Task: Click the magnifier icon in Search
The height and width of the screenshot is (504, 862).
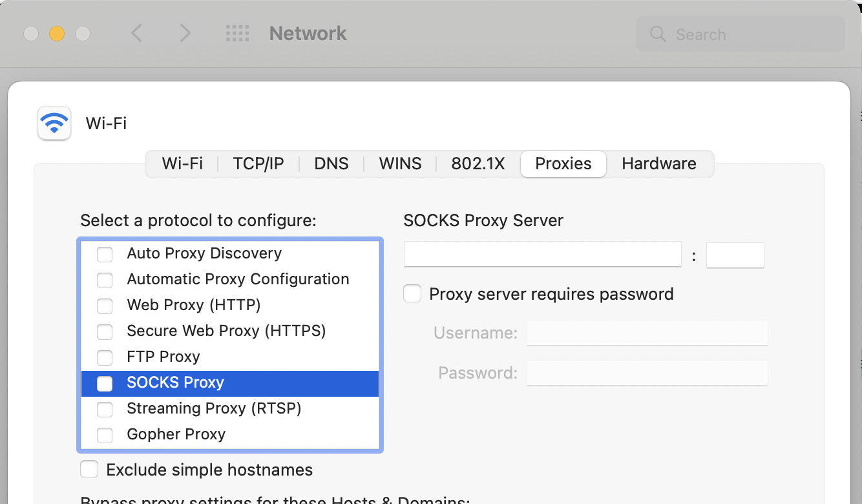Action: tap(658, 34)
